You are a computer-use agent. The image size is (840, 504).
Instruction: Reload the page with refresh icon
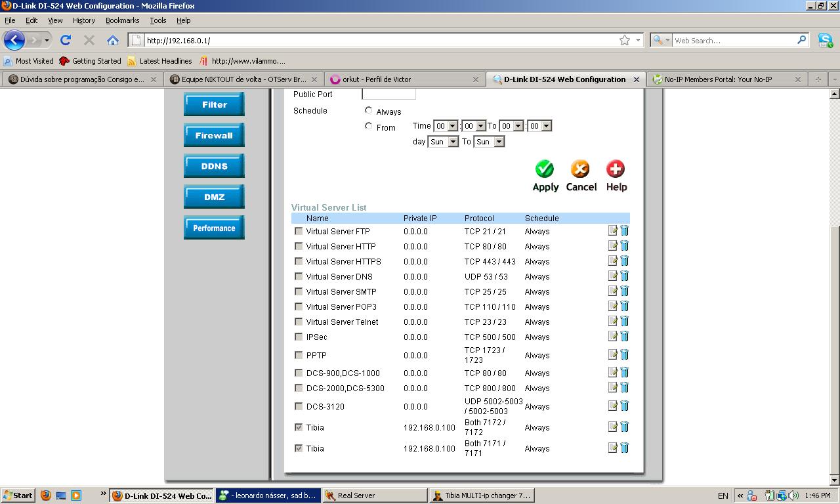tap(66, 40)
